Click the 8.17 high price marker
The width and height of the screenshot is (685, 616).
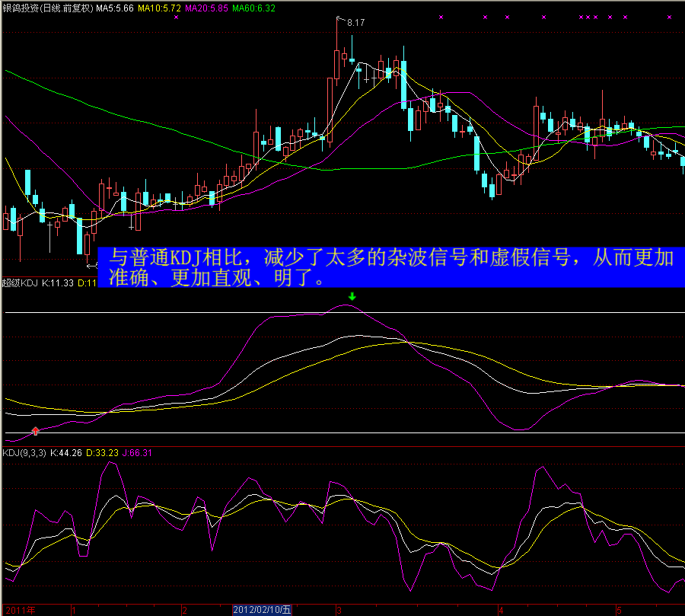(355, 24)
